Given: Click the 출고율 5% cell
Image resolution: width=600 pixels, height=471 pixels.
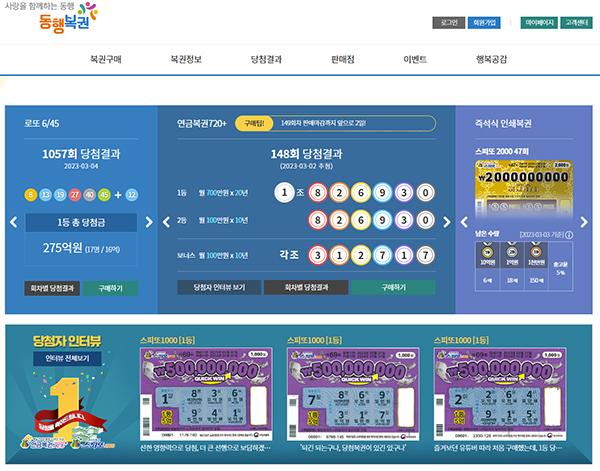Looking at the screenshot, I should [561, 266].
